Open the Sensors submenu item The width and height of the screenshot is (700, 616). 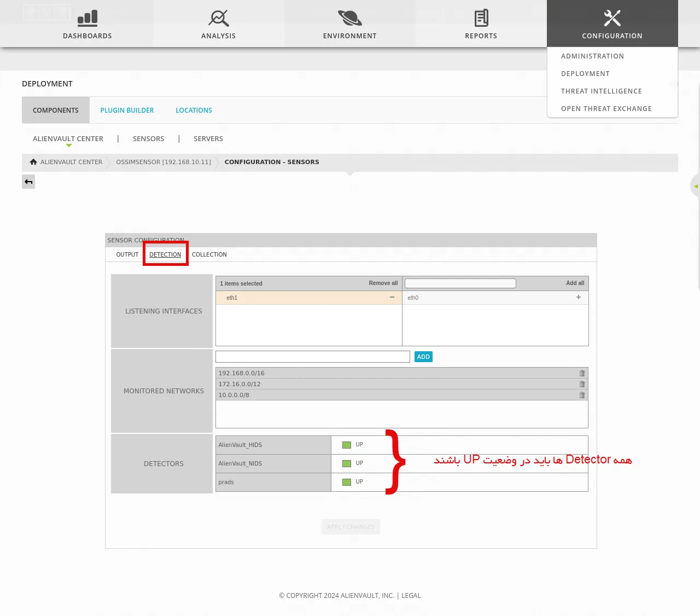click(148, 139)
